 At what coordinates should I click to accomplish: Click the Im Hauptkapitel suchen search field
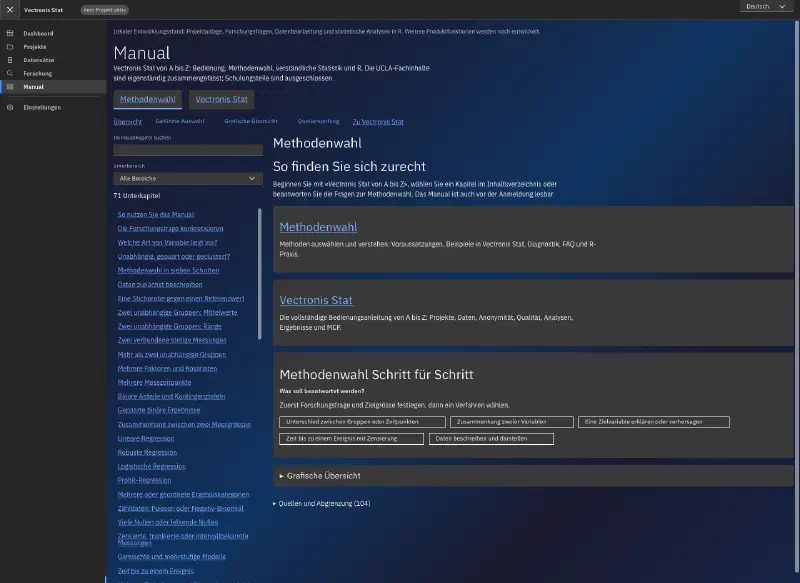coord(188,149)
